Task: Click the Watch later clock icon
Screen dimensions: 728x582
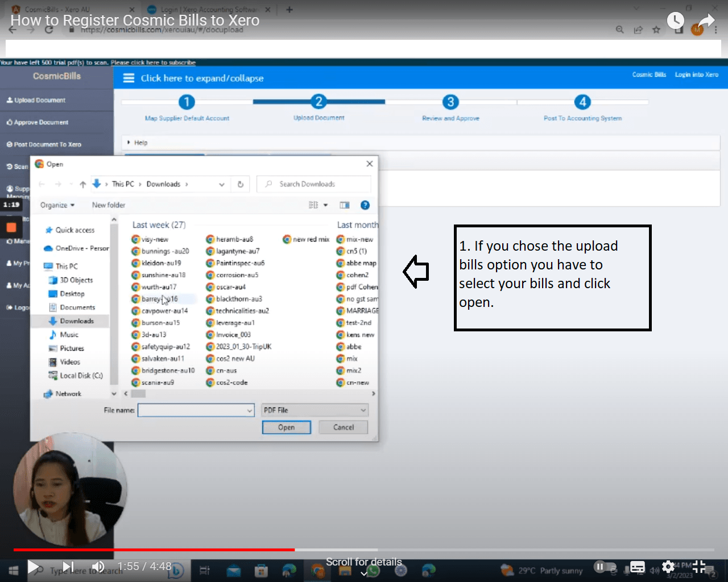Action: [675, 20]
